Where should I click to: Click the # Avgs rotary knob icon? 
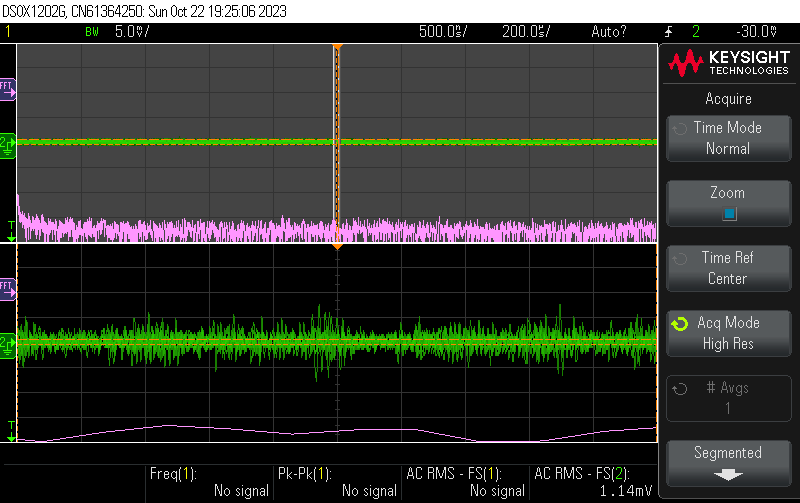[680, 389]
